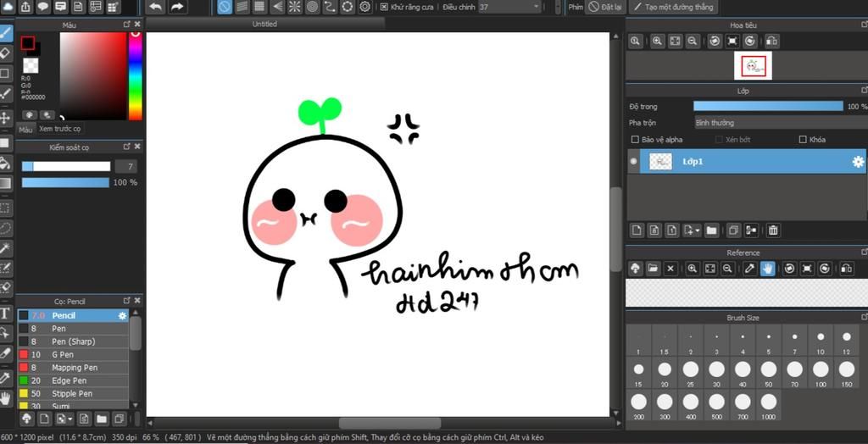The width and height of the screenshot is (868, 444).
Task: Enable the parallel snap lines icon
Action: click(x=242, y=7)
